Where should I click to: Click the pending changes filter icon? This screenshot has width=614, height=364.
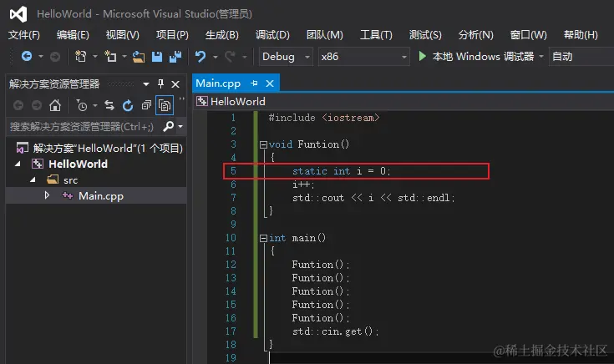82,106
